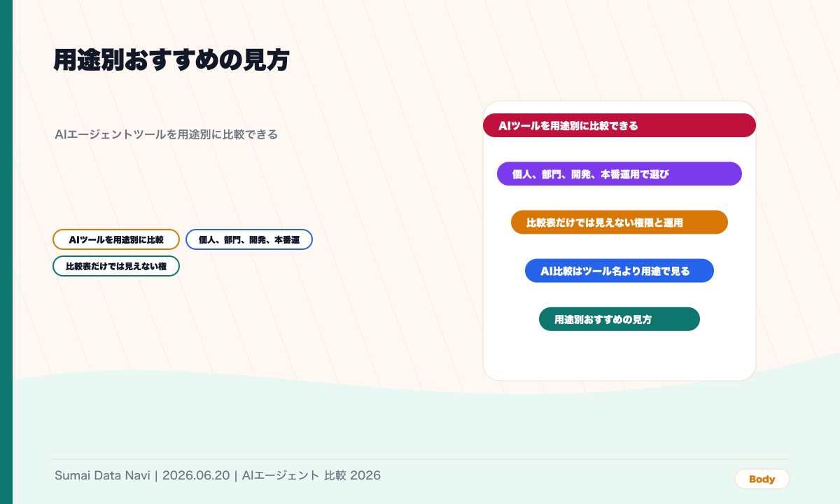Click the subtitle AIエージェントツールを用途別に比較できる
Viewport: 840px width, 504px height.
pyautogui.click(x=167, y=134)
